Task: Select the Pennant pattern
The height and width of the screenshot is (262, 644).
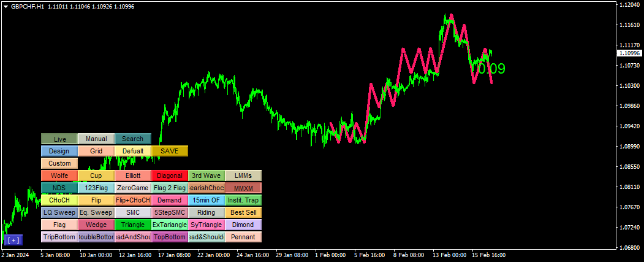Action: 243,237
